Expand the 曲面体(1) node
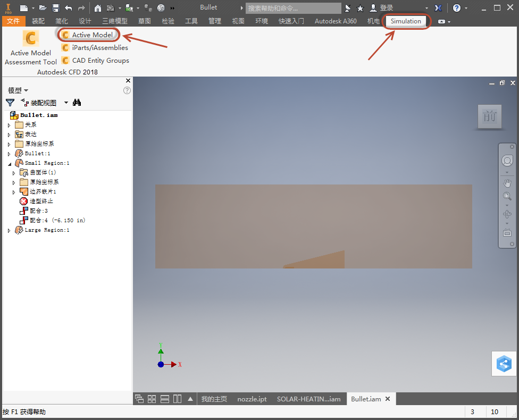This screenshot has height=420, width=519. (14, 173)
